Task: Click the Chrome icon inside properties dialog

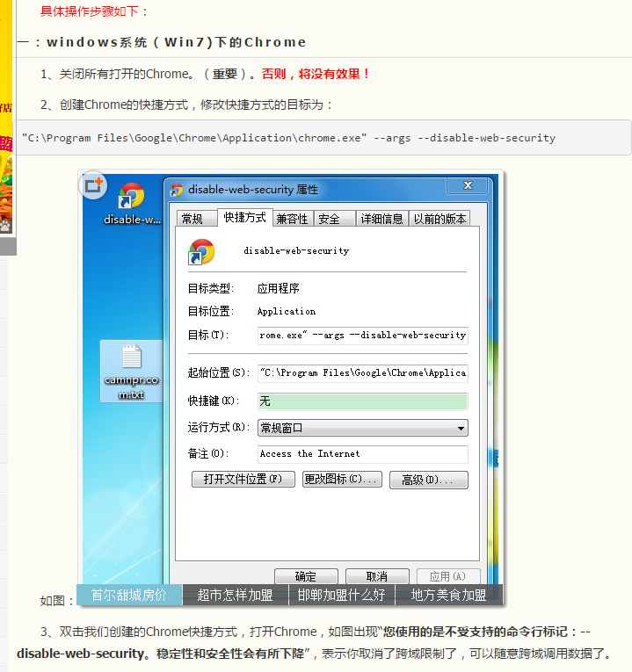Action: 201,251
